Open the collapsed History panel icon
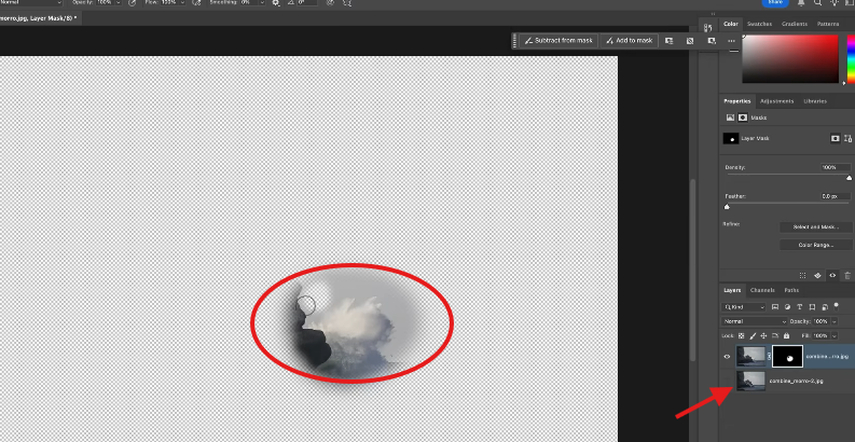This screenshot has width=855, height=442. pos(708,28)
